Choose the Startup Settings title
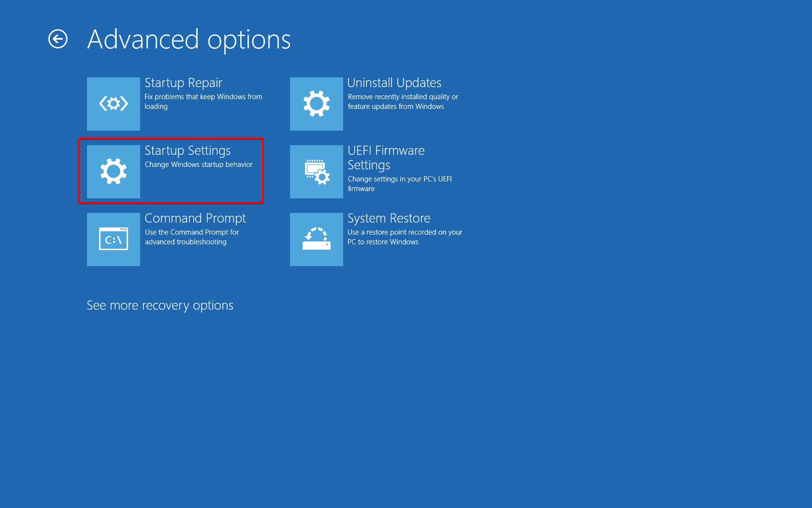The width and height of the screenshot is (812, 508). [x=188, y=151]
